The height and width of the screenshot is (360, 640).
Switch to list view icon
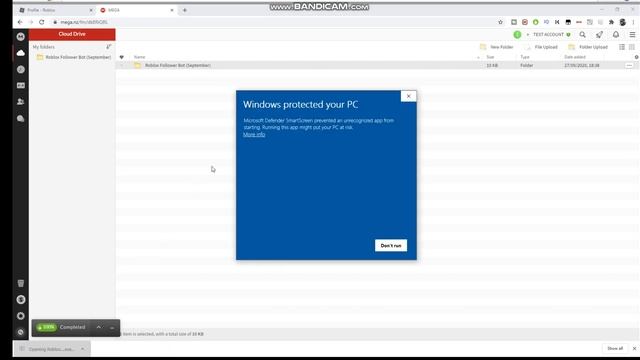[622, 47]
